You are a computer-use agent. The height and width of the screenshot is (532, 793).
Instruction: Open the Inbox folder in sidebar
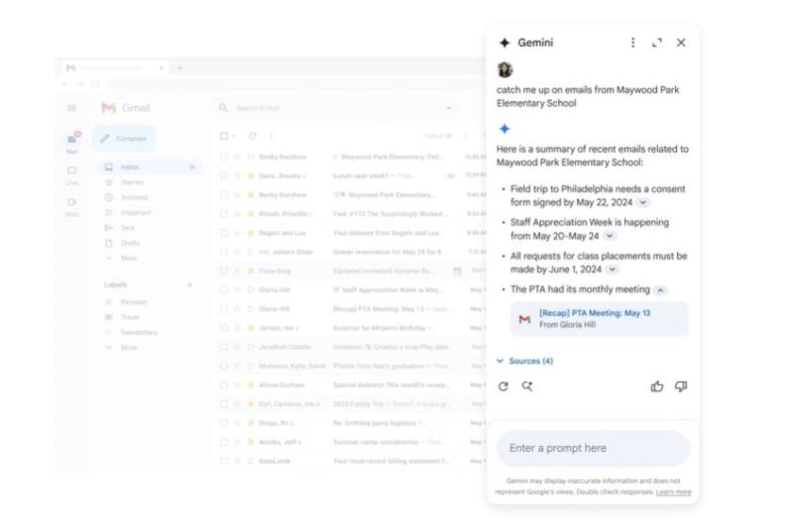coord(130,167)
